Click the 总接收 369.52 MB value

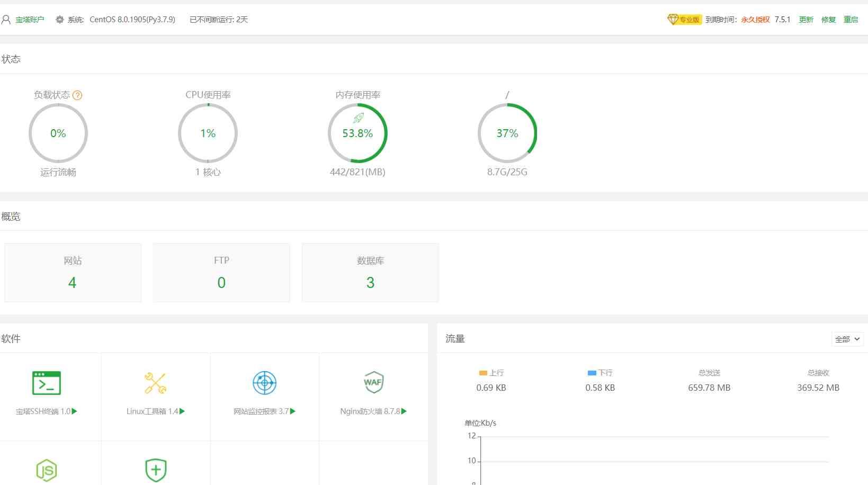point(818,388)
